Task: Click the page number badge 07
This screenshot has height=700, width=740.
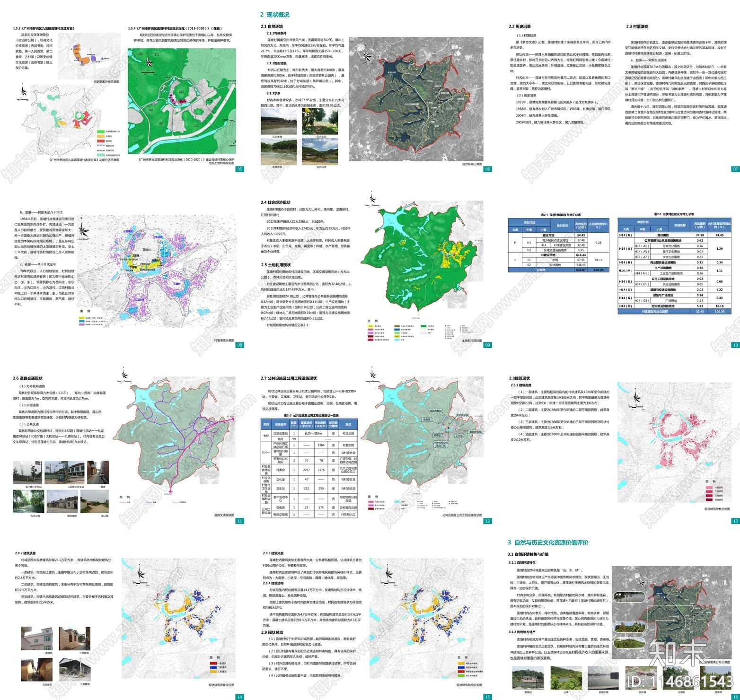Action: click(x=735, y=169)
